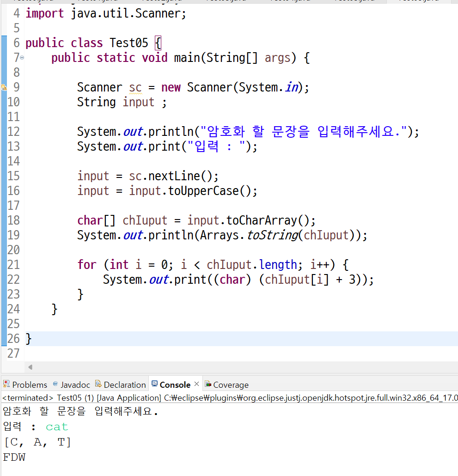
Task: Click the opening brace highlighted on line 6
Action: click(158, 43)
